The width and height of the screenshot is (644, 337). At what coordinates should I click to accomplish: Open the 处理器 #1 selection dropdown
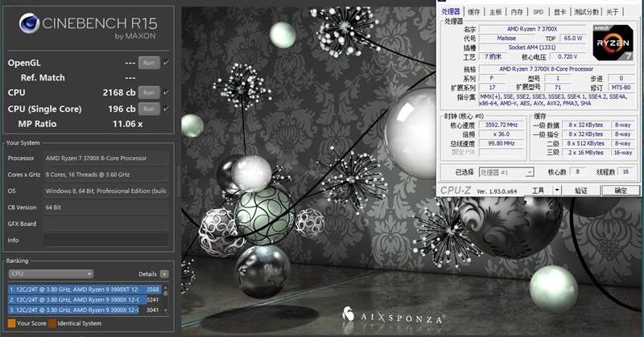pyautogui.click(x=506, y=172)
